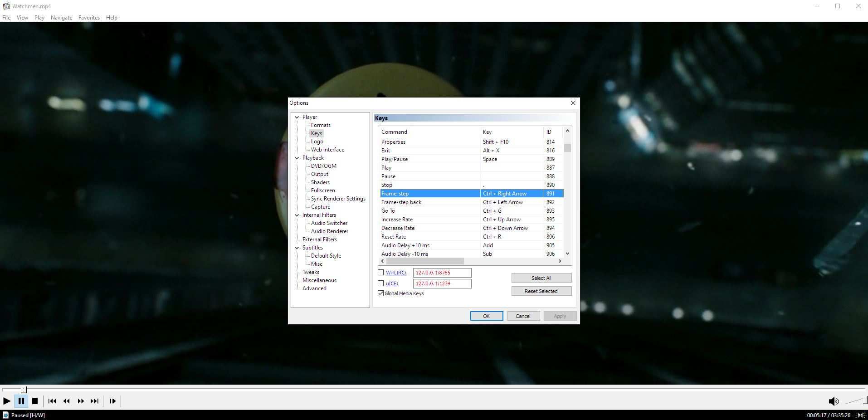Image resolution: width=868 pixels, height=420 pixels.
Task: Select Advanced in the options tree
Action: click(x=314, y=288)
